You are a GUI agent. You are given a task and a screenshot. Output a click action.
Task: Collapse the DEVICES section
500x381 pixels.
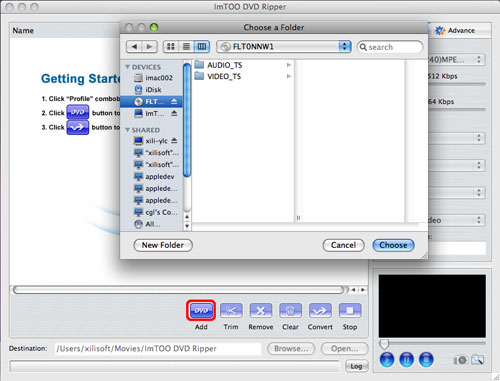pos(127,67)
